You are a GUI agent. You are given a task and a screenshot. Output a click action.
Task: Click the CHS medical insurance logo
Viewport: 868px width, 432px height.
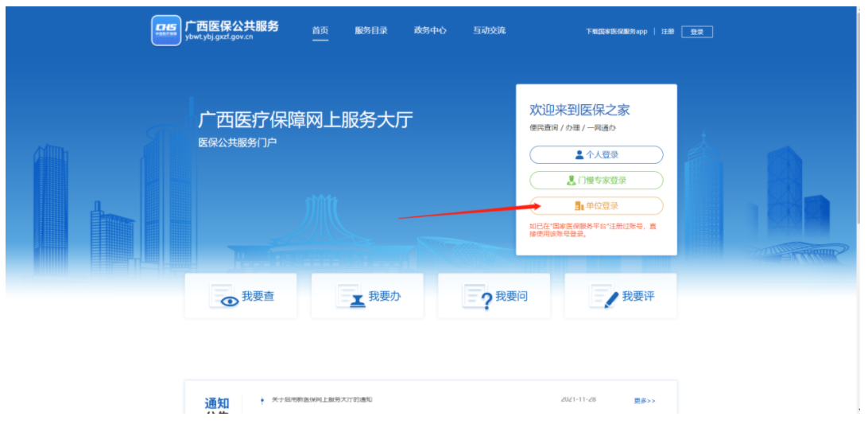click(166, 30)
